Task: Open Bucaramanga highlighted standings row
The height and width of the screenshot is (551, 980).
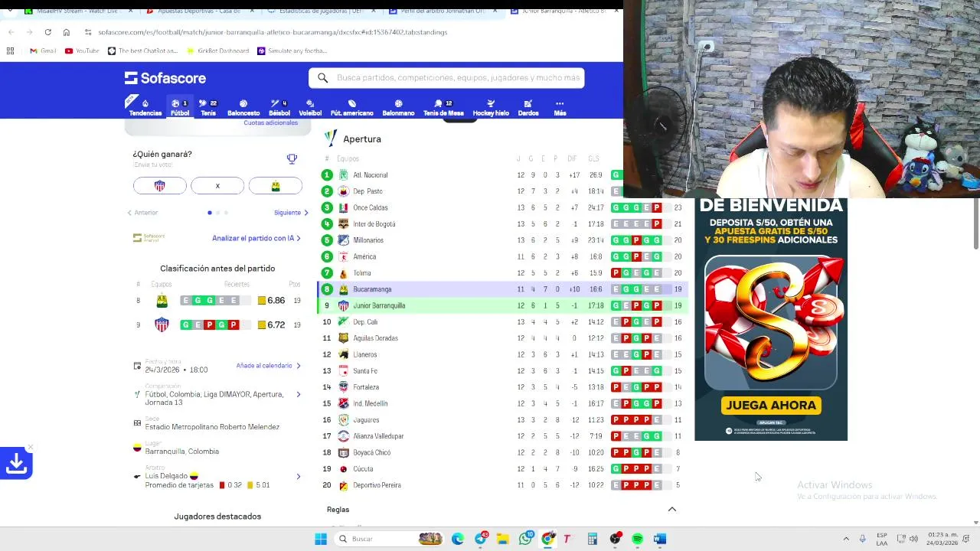Action: coord(502,289)
